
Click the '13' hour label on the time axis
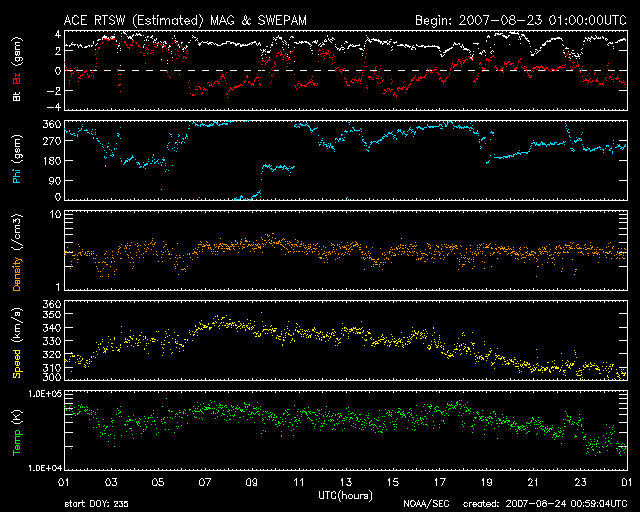[346, 482]
